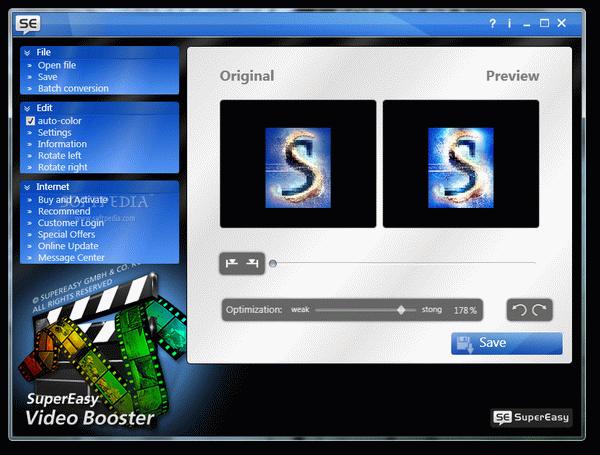Undo with the counter-clockwise arrow icon

(520, 310)
